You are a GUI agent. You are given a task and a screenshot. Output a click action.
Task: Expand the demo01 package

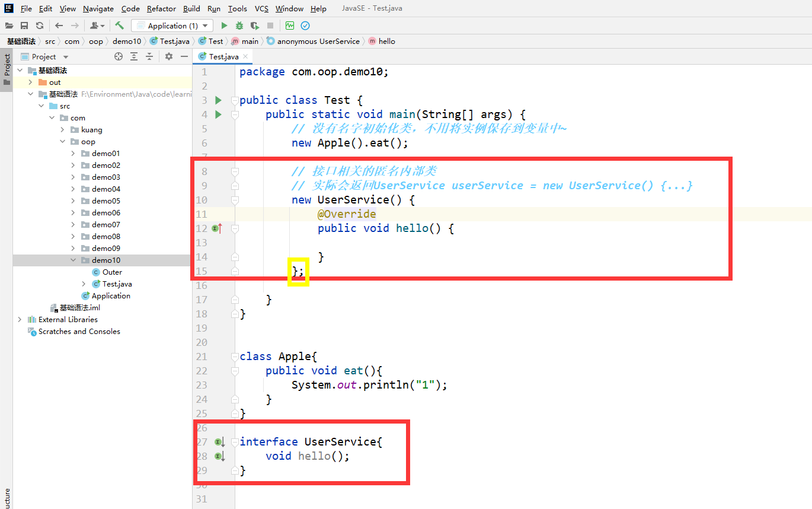pyautogui.click(x=73, y=153)
